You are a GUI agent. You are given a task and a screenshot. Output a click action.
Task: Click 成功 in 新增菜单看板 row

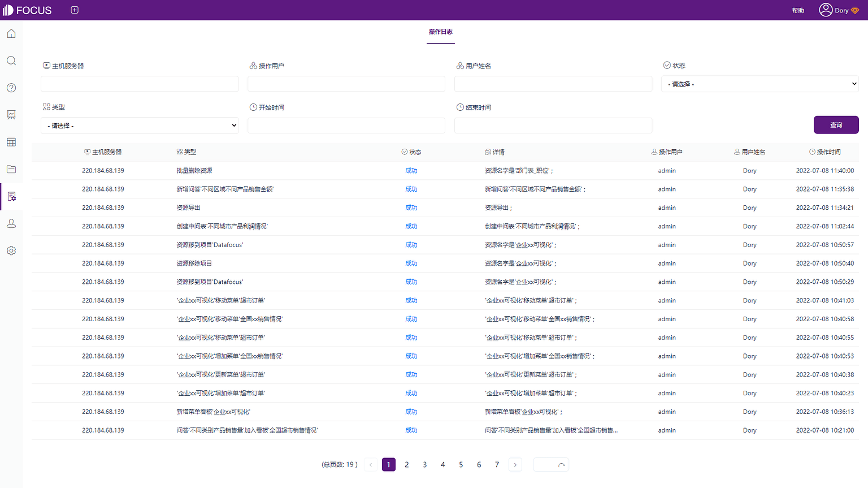click(411, 412)
